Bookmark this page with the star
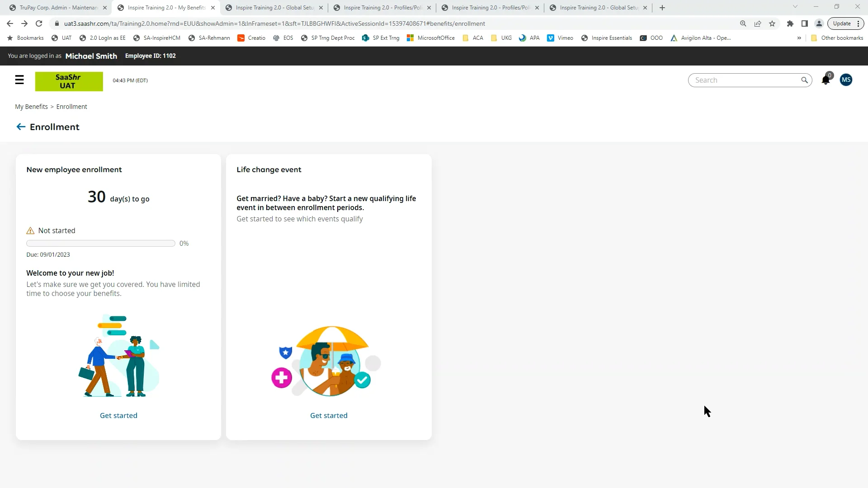This screenshot has height=488, width=868. (x=772, y=23)
